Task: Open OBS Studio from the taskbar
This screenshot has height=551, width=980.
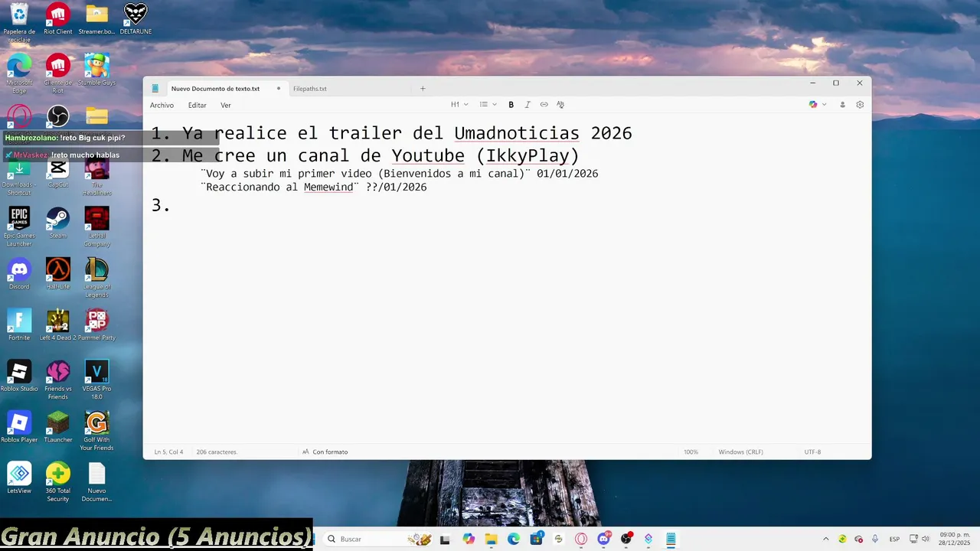Action: pyautogui.click(x=626, y=539)
